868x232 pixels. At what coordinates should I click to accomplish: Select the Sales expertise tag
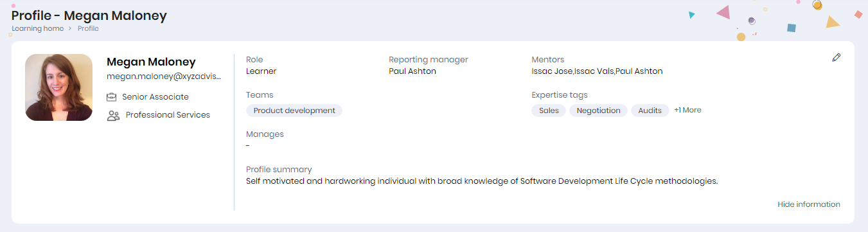pyautogui.click(x=549, y=111)
